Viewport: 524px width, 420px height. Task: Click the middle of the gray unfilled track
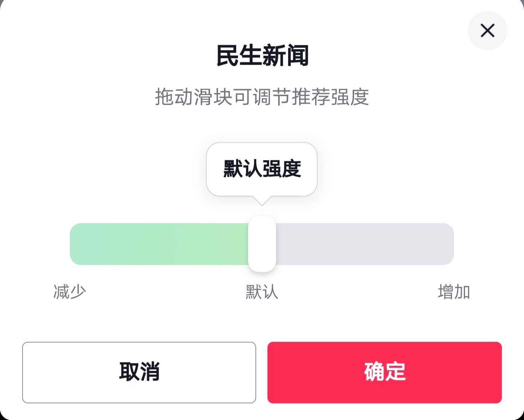coord(365,244)
